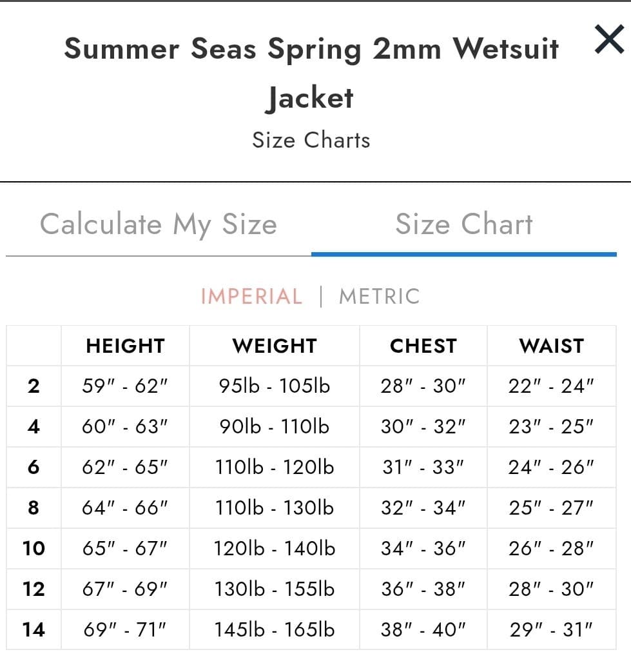Click the WEIGHT column header
631x672 pixels.
coord(275,346)
